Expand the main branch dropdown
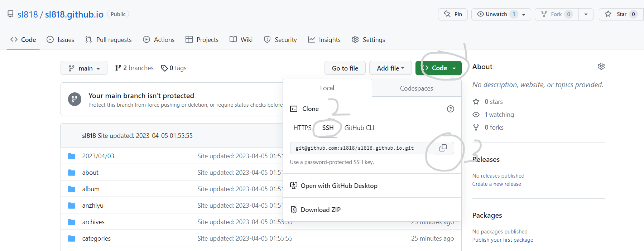Screen dimensions: 644x251 click(x=84, y=68)
